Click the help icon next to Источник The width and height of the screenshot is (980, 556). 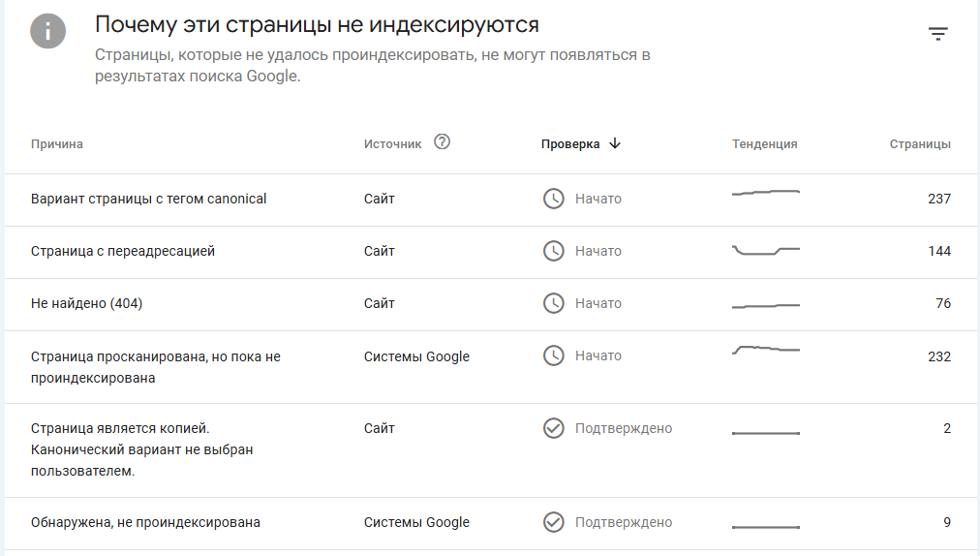(x=443, y=142)
